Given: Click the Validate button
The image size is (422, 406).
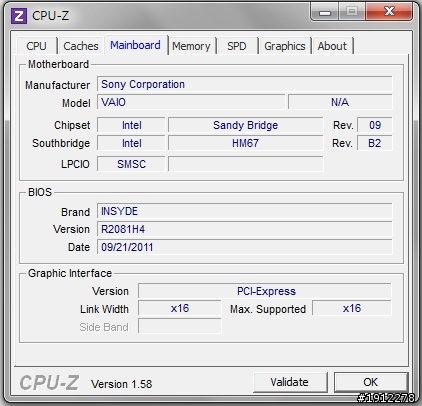Looking at the screenshot, I should point(290,382).
